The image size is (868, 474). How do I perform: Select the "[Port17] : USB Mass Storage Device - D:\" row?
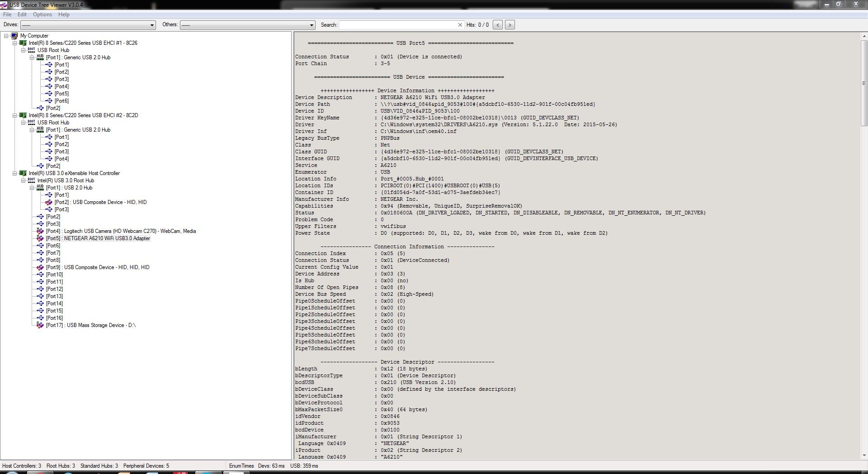pos(91,325)
